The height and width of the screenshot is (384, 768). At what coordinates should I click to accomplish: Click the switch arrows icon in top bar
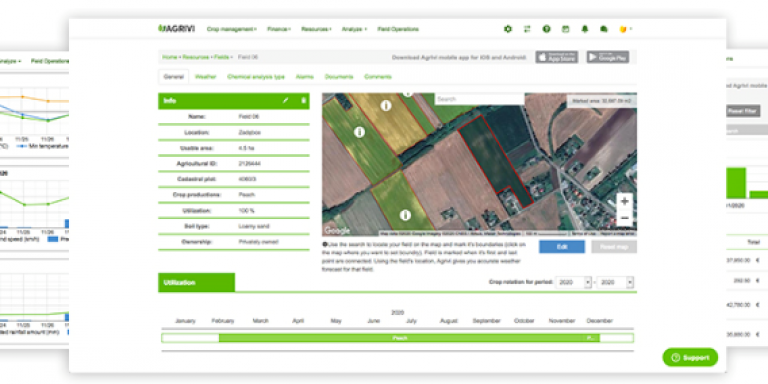click(527, 29)
